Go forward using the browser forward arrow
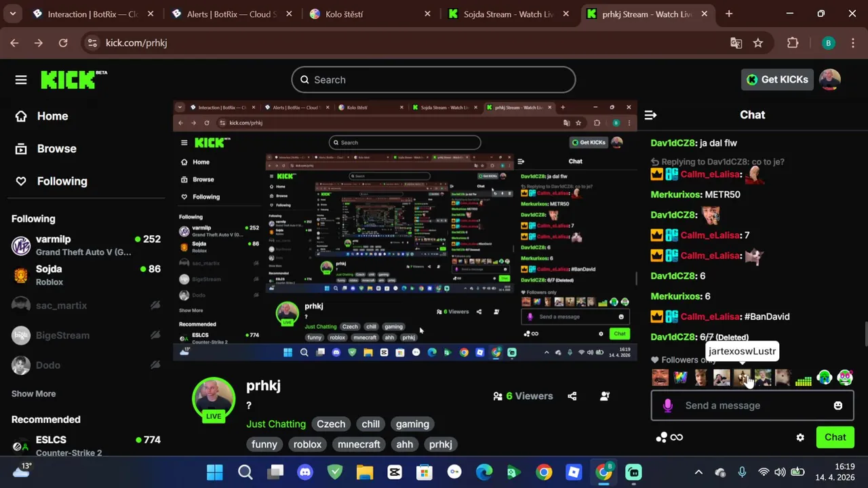The image size is (868, 488). [39, 43]
